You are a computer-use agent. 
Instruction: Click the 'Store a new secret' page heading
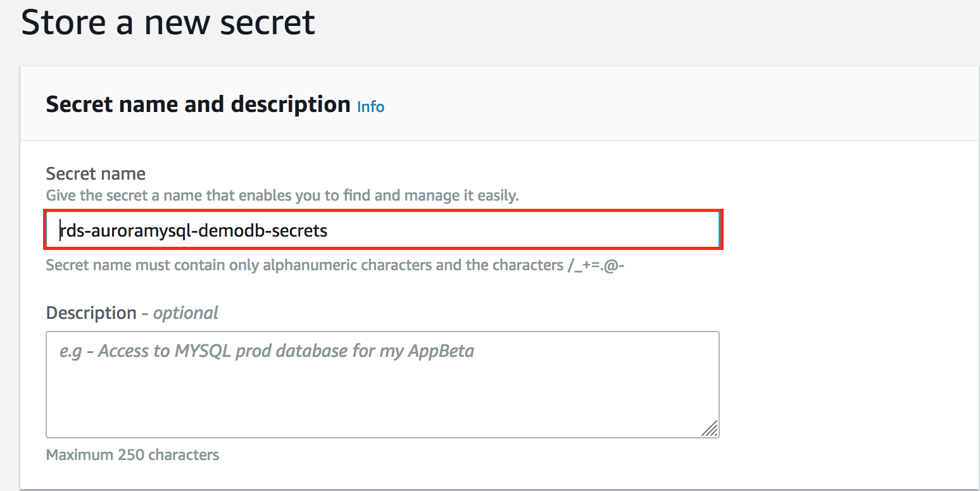(x=168, y=23)
